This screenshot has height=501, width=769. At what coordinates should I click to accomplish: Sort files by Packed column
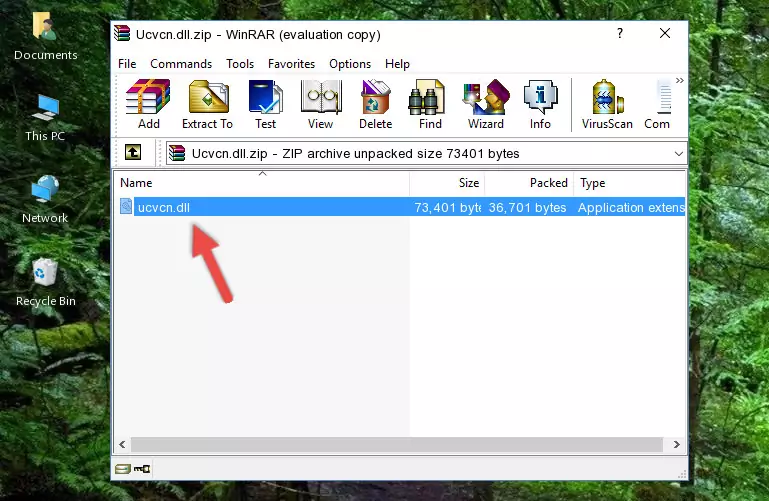529,183
